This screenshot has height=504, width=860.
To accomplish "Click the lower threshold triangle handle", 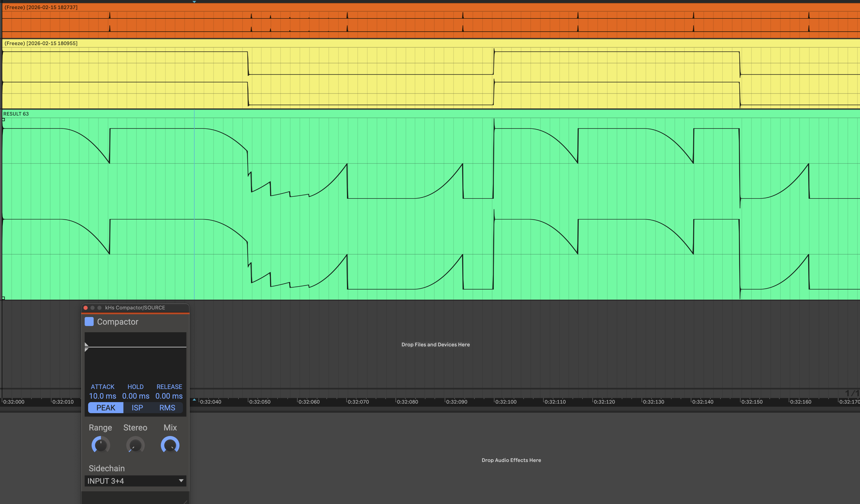I will (x=86, y=350).
